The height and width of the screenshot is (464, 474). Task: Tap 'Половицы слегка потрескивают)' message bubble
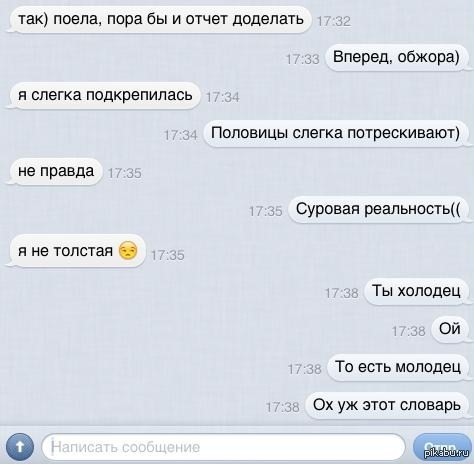click(337, 133)
